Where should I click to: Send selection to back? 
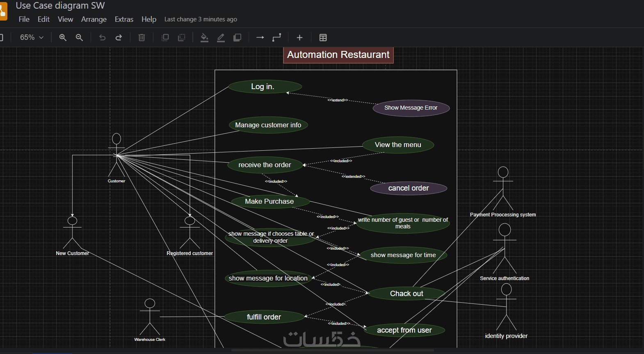[181, 37]
